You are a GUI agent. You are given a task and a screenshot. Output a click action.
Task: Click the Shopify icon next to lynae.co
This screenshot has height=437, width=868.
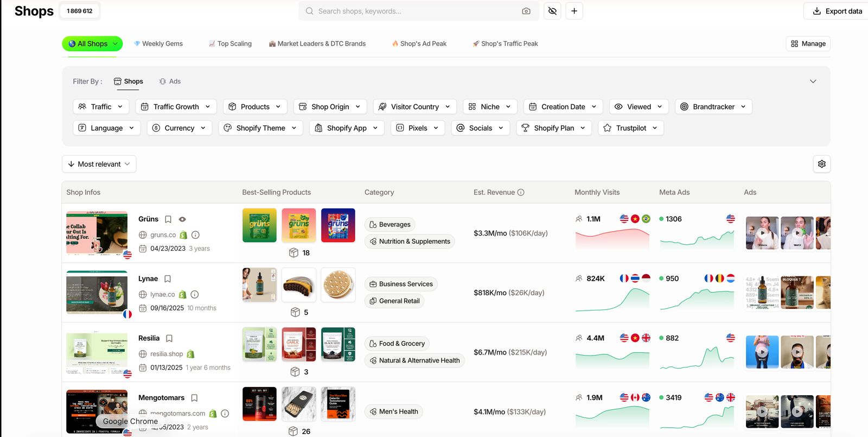(x=183, y=294)
